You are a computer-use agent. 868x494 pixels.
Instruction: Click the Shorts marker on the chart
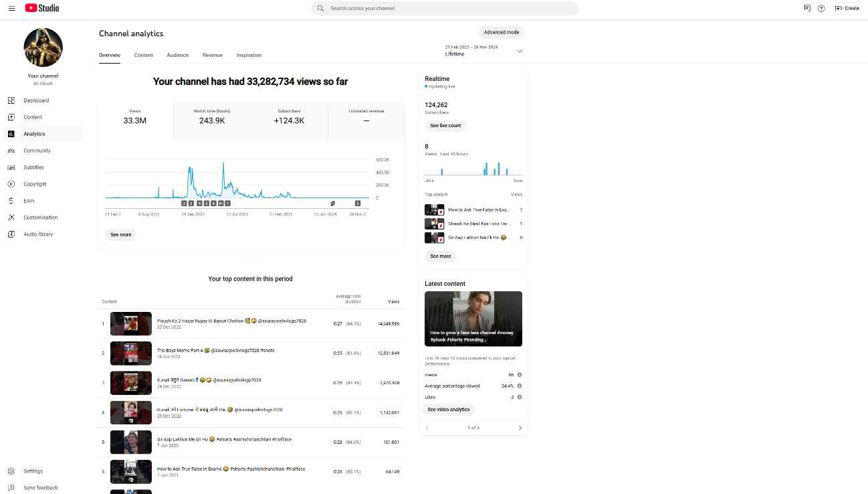pyautogui.click(x=332, y=203)
